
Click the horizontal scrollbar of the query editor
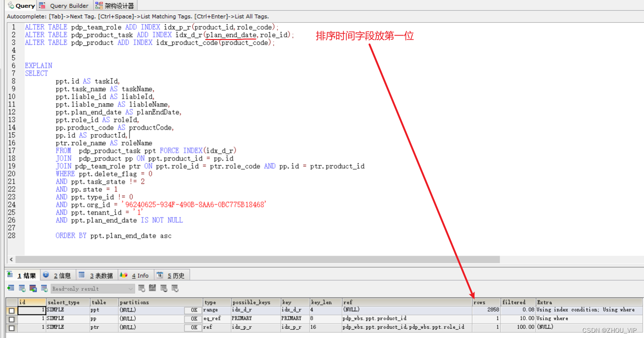[x=258, y=259]
